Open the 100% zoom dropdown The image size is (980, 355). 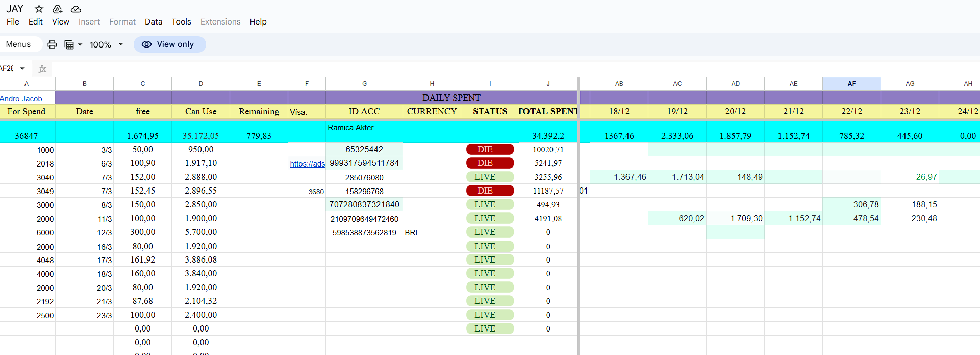(x=107, y=44)
